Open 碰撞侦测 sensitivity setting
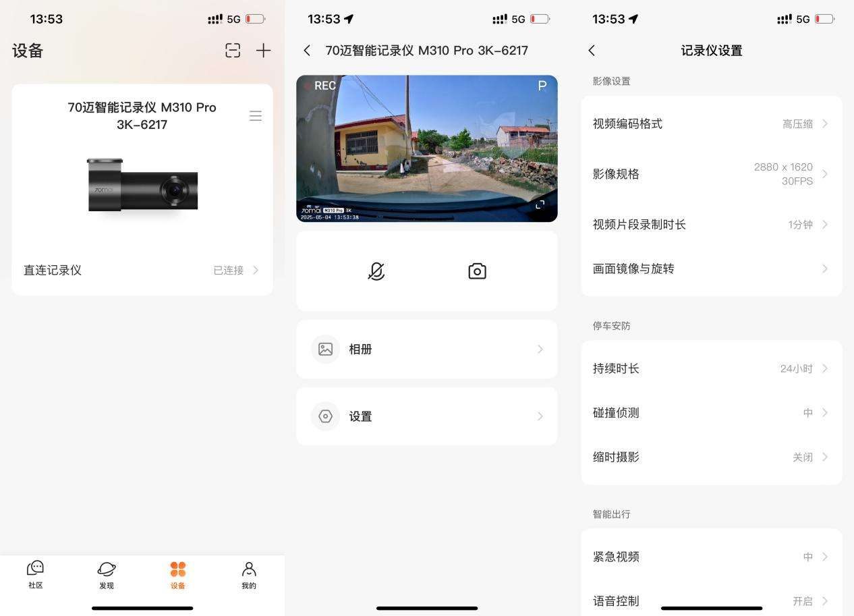The image size is (854, 616). (712, 413)
